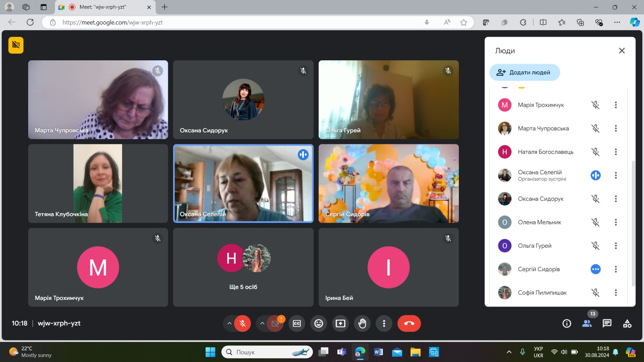Open Word from the taskbar
Viewport: 644px width, 362px height.
click(x=378, y=352)
